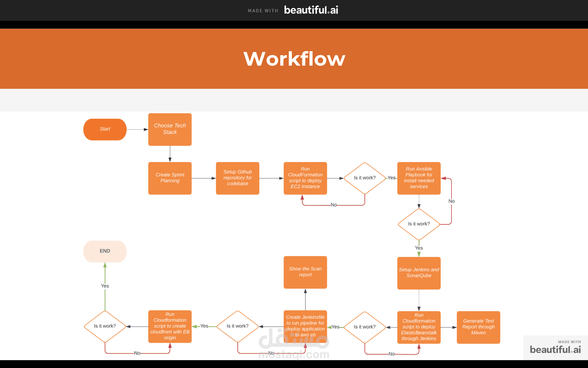Click the Run Ansible Playbook box
Image resolution: width=588 pixels, height=368 pixels.
coord(419,178)
